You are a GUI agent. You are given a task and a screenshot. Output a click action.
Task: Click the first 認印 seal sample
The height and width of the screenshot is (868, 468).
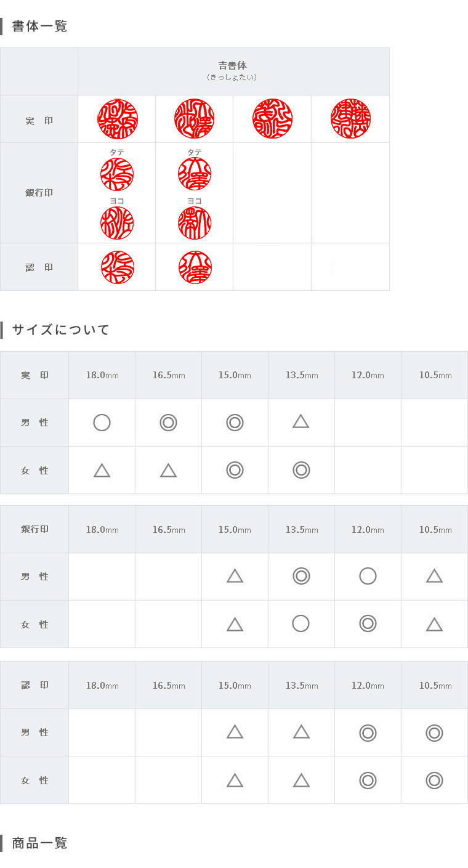pyautogui.click(x=118, y=267)
